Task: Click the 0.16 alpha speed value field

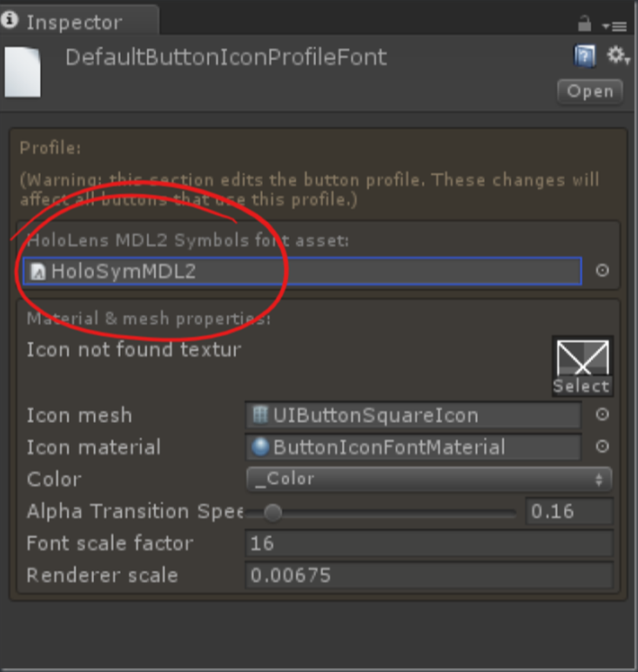Action: point(569,511)
